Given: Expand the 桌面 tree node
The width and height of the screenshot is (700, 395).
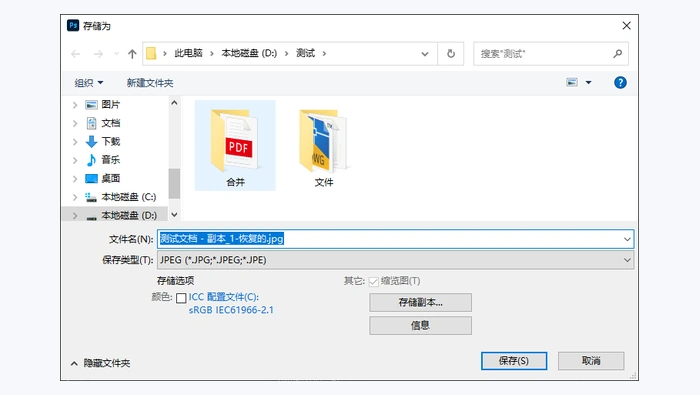Looking at the screenshot, I should tap(75, 179).
